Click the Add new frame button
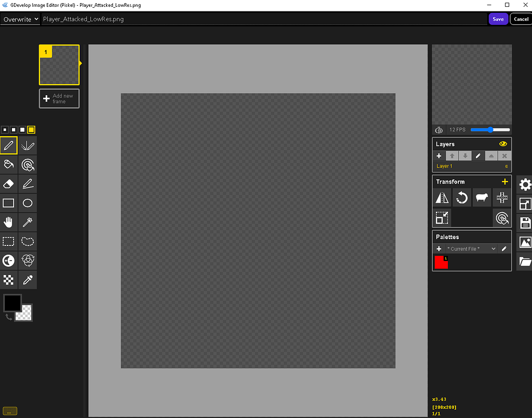Image resolution: width=532 pixels, height=418 pixels. (59, 98)
